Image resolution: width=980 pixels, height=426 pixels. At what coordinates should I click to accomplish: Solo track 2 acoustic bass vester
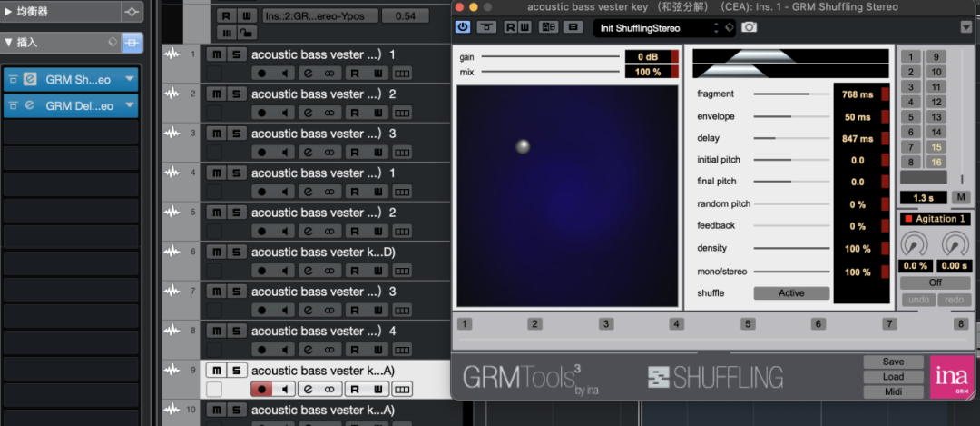click(x=236, y=94)
